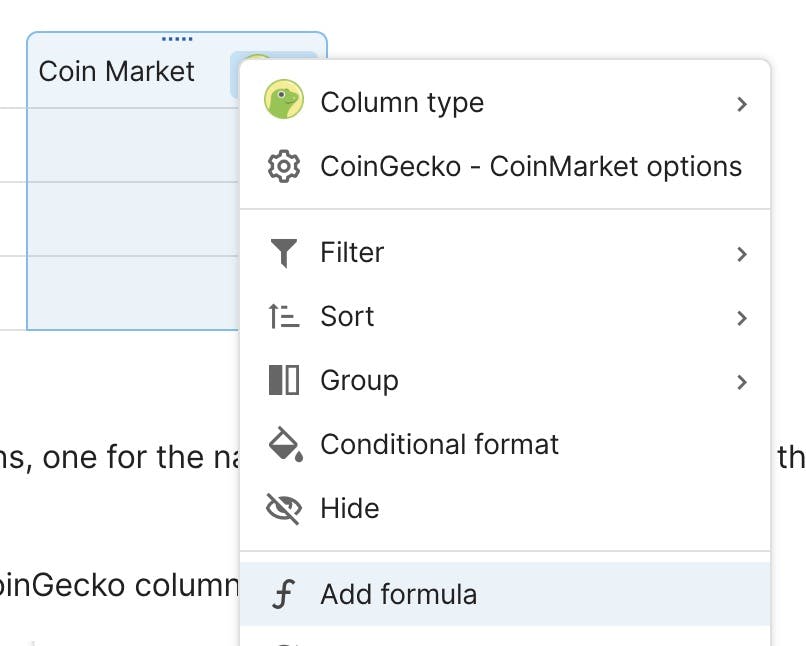Screen dimensions: 806x646
Task: Click the Coin Market column header title
Action: click(117, 71)
